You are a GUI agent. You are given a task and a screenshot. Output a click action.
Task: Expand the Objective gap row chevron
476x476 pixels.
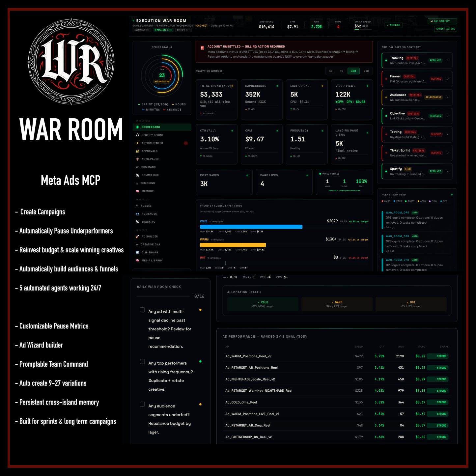click(448, 116)
